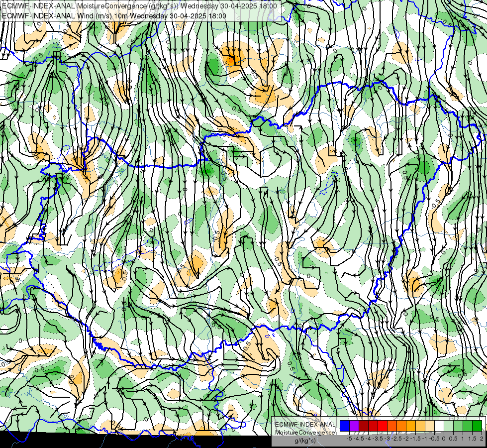Click the legend's 'ECMWF-INDEX-ANAL' label
This screenshot has height=448, width=487.
pos(305,425)
